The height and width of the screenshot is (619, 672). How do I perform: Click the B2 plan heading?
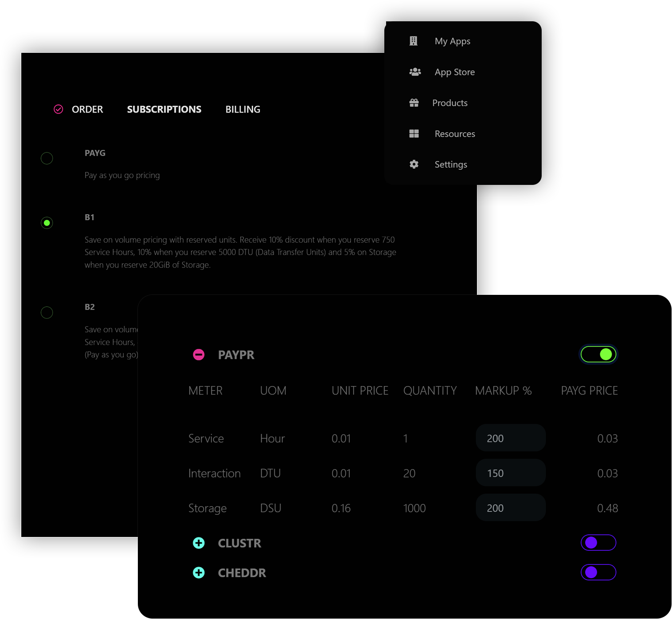click(x=90, y=307)
